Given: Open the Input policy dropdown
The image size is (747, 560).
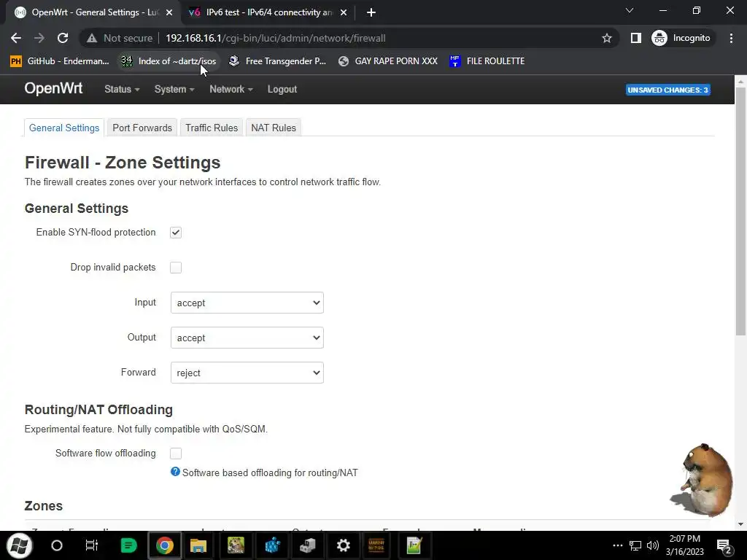Looking at the screenshot, I should pos(247,303).
